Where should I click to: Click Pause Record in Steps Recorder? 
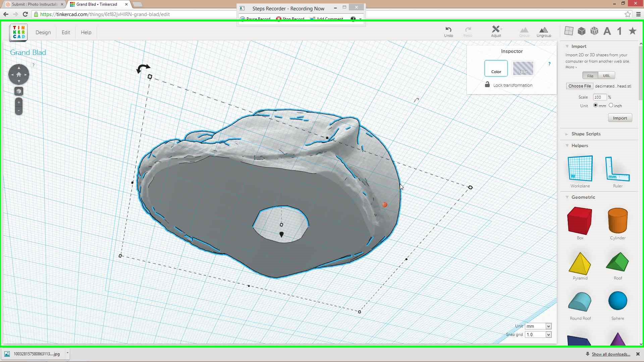tap(255, 19)
